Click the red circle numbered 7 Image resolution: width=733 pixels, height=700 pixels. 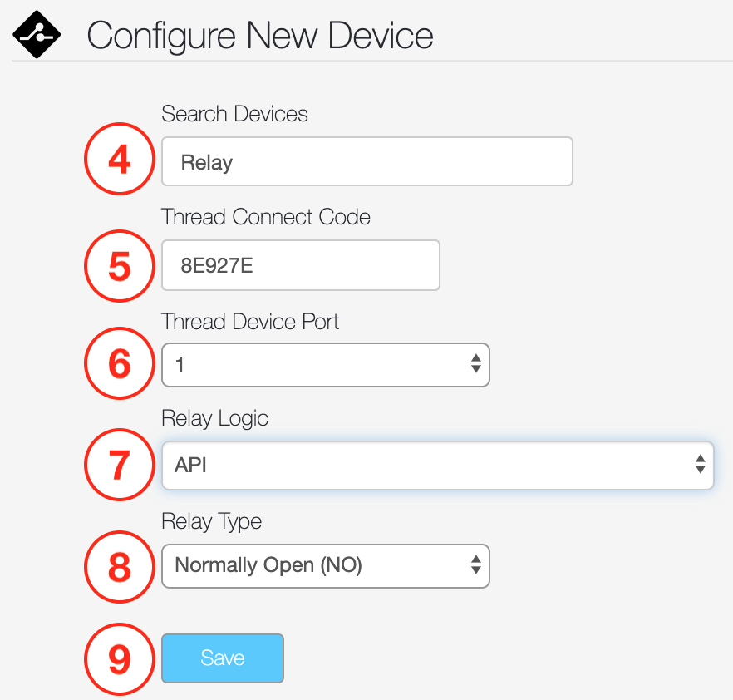[x=119, y=466]
